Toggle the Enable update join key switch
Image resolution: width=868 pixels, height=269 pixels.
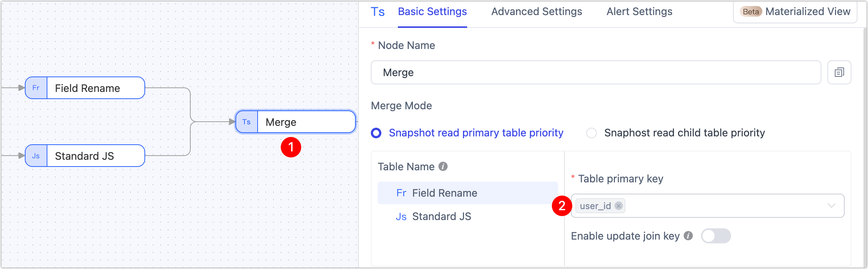[x=716, y=236]
